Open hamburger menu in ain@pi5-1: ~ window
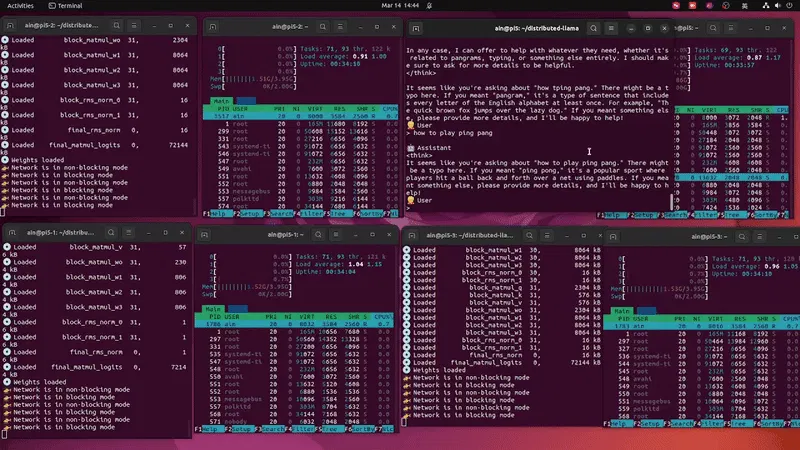This screenshot has height=450, width=800. (x=336, y=235)
